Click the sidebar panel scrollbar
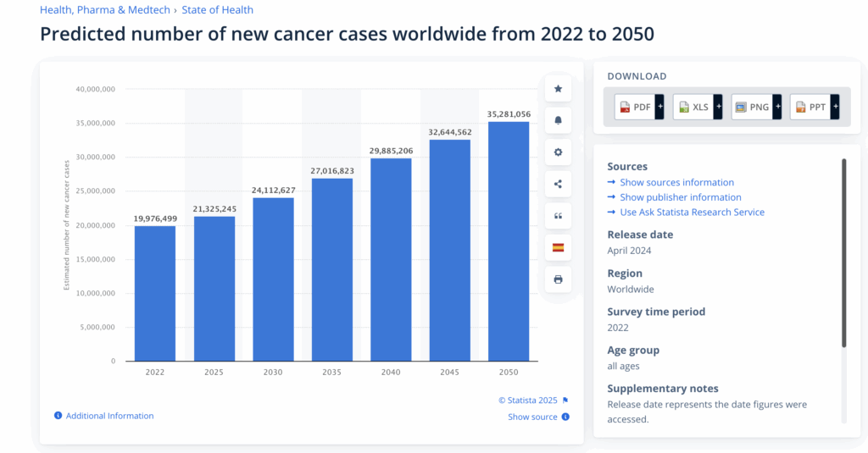Screen dimensions: 868x453 [x=843, y=252]
